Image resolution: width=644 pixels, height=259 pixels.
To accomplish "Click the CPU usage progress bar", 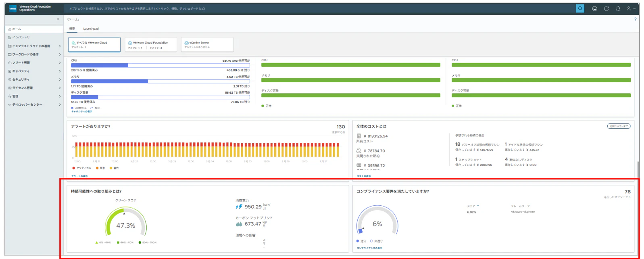I will (x=160, y=65).
